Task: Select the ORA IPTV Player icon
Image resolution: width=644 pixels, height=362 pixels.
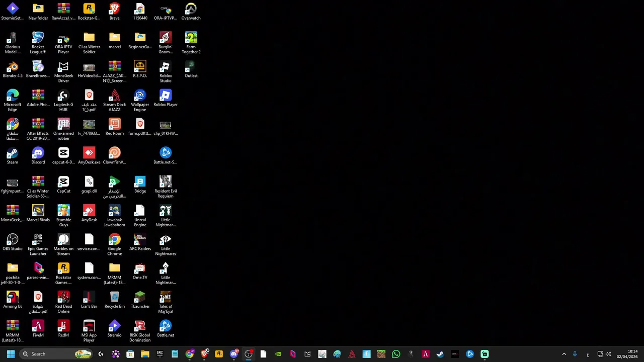Action: click(63, 43)
